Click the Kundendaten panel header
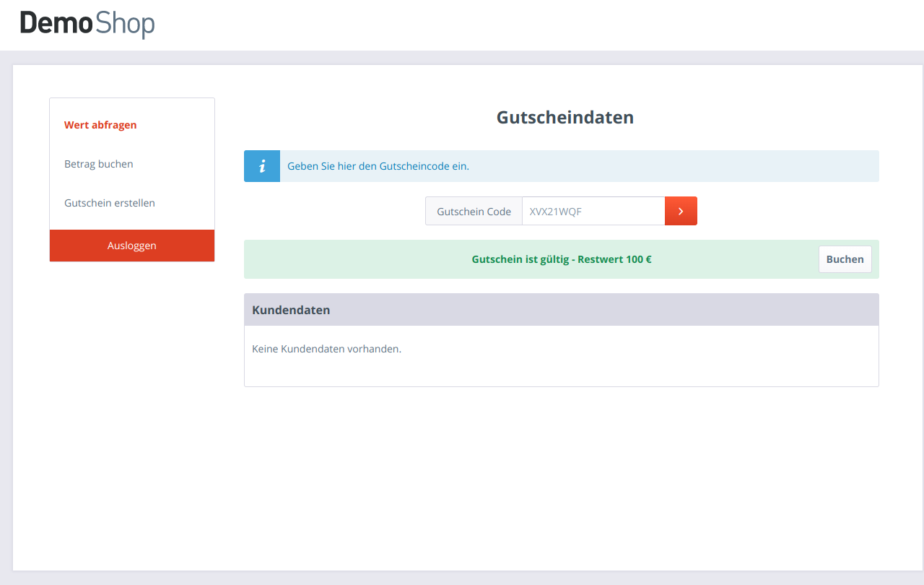Viewport: 924px width, 585px height. (x=562, y=310)
